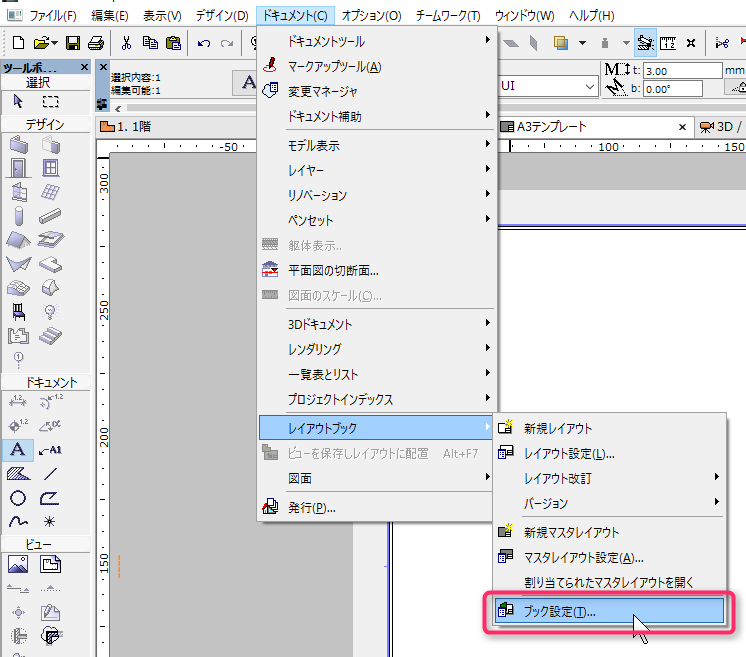The width and height of the screenshot is (746, 657).
Task: Select the Spline tool
Action: tap(18, 522)
